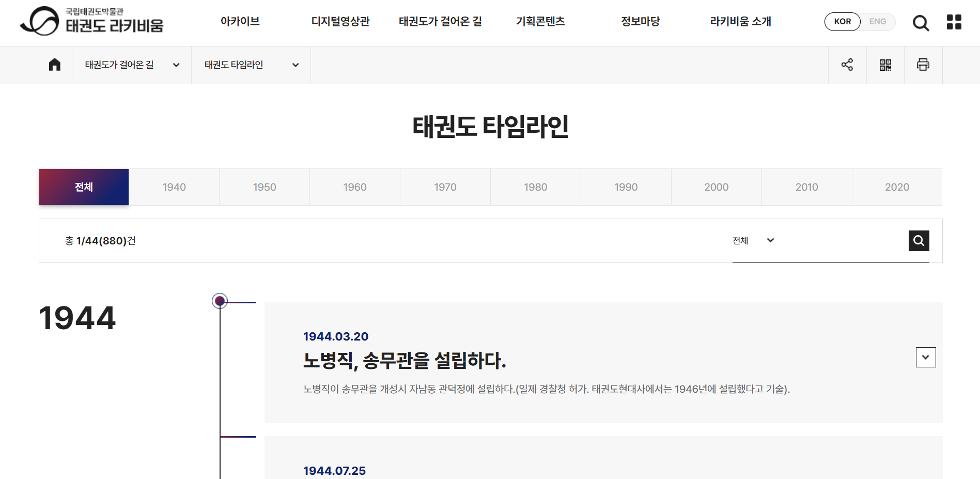Select the 1940 decade tab
This screenshot has height=479, width=980.
174,187
